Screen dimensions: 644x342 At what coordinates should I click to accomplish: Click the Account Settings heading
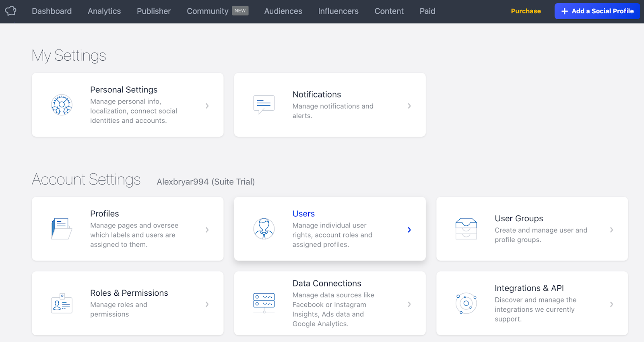pos(86,179)
